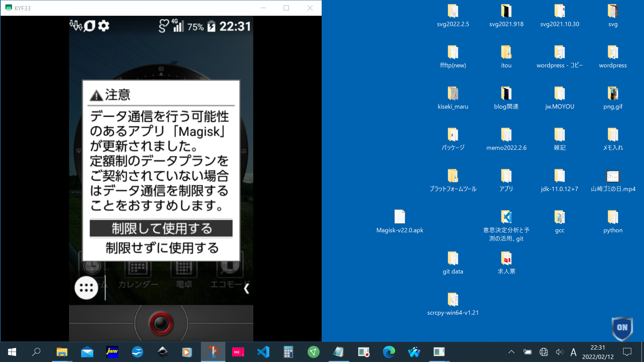Open Windows Start menu

[12, 352]
